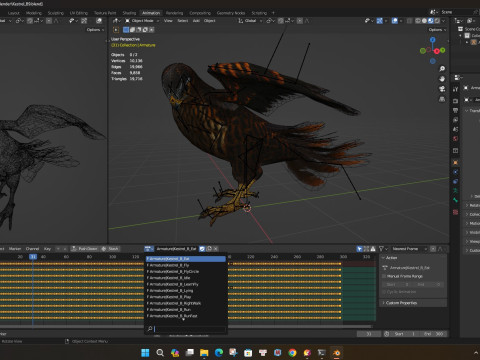Toggle camera view icon in viewport
The width and height of the screenshot is (480, 360).
[442, 89]
